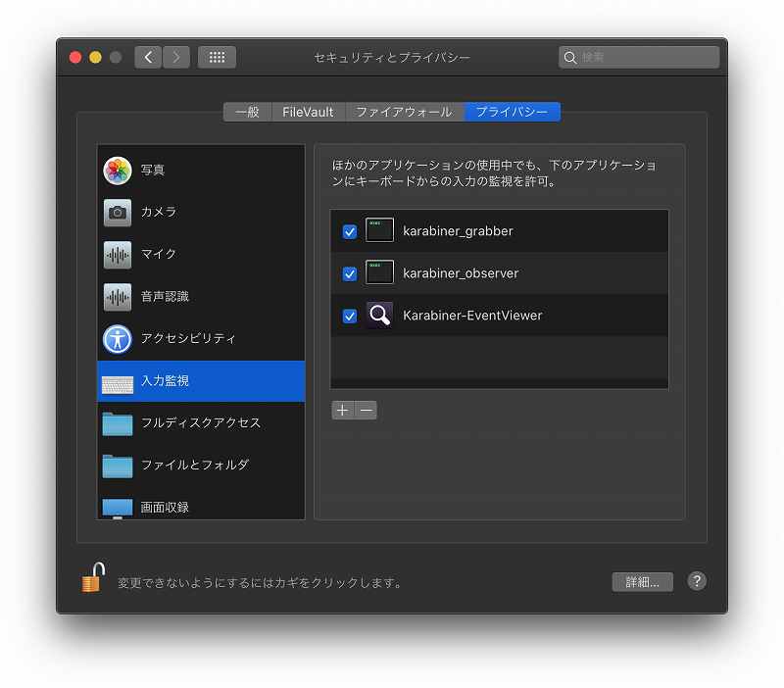This screenshot has height=688, width=784.
Task: Uncheck karabiner_observer checkbox
Action: coord(350,273)
